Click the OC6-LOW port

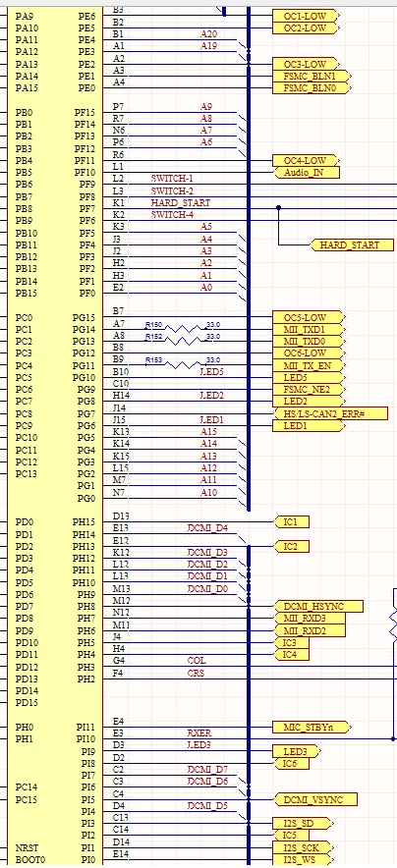point(308,353)
